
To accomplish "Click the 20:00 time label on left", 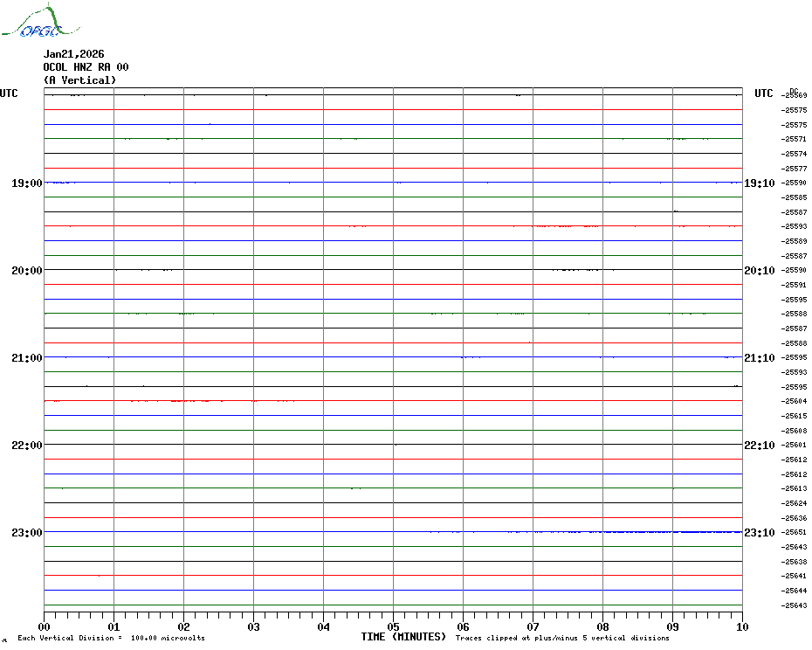I will (26, 271).
